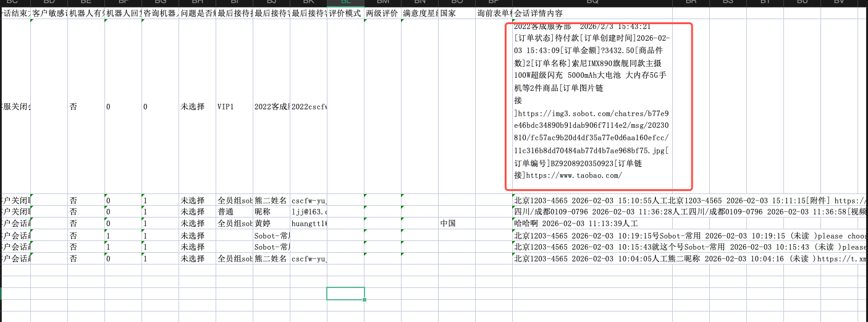868x322 pixels.
Task: Click the green-outlined active cell
Action: click(x=345, y=294)
